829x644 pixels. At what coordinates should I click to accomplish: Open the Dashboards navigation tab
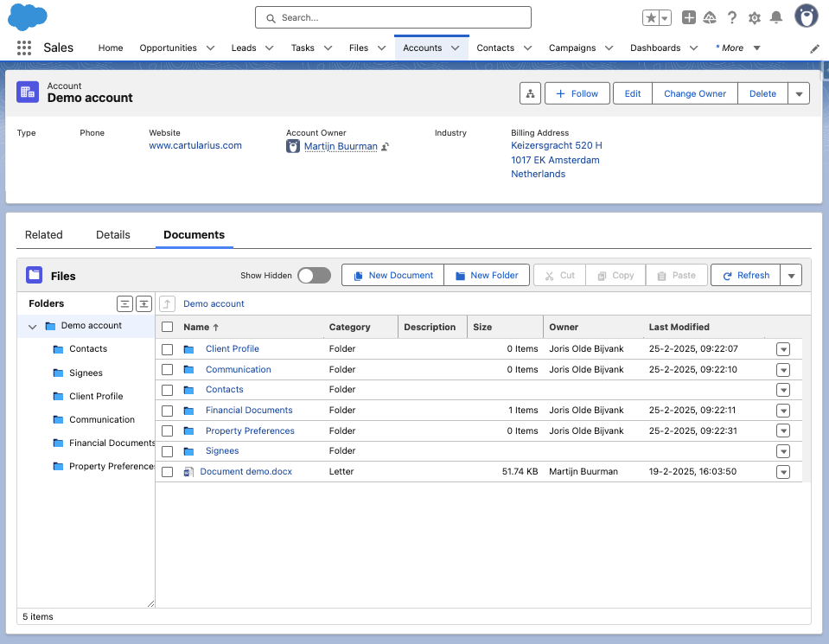click(655, 48)
